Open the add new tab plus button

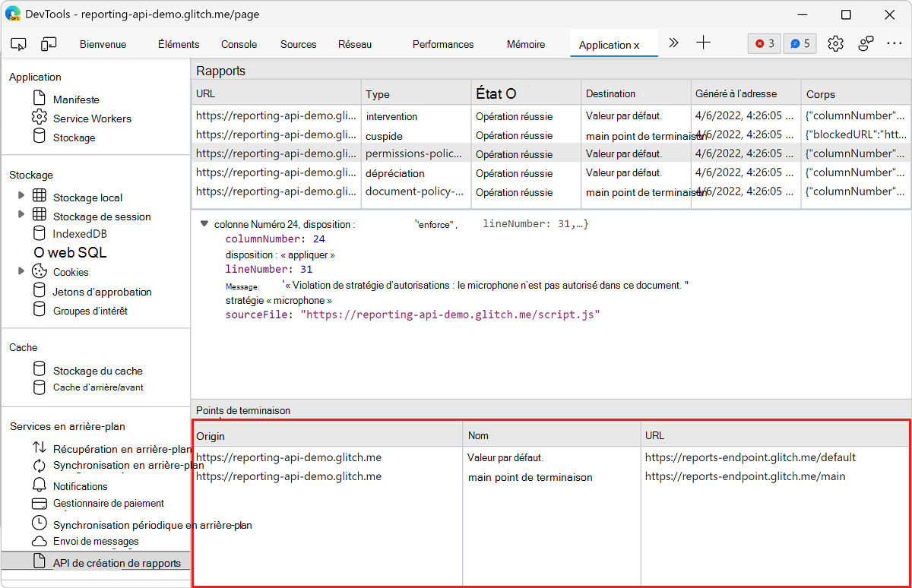click(703, 43)
